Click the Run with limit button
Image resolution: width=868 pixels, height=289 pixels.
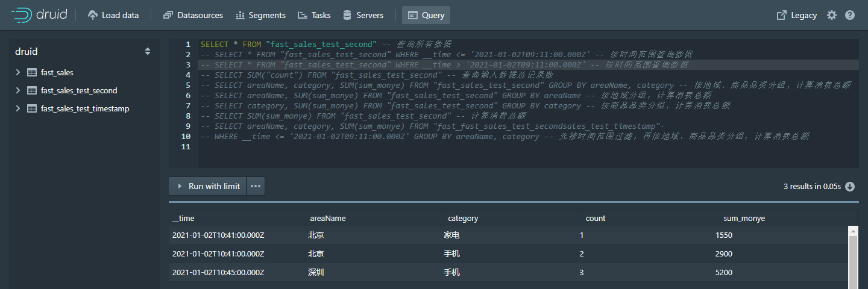pyautogui.click(x=207, y=186)
